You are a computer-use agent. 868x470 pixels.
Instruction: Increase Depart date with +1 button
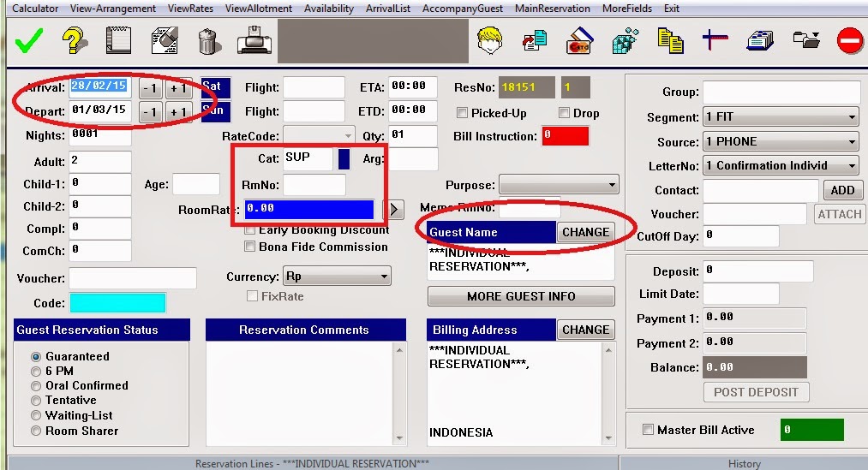(x=178, y=112)
